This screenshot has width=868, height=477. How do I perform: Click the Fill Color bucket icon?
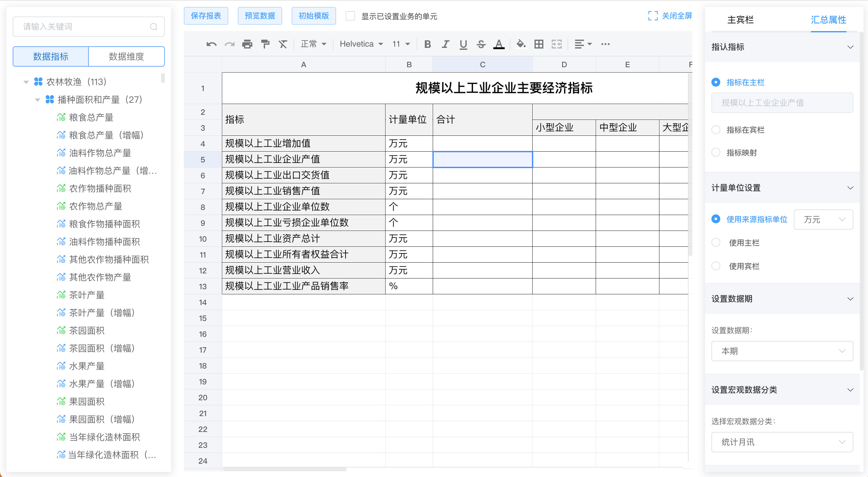point(521,44)
